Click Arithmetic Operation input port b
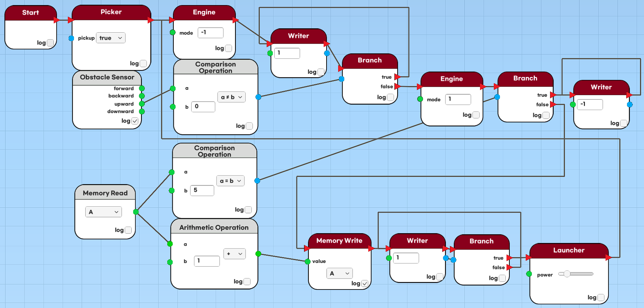 [x=170, y=262]
